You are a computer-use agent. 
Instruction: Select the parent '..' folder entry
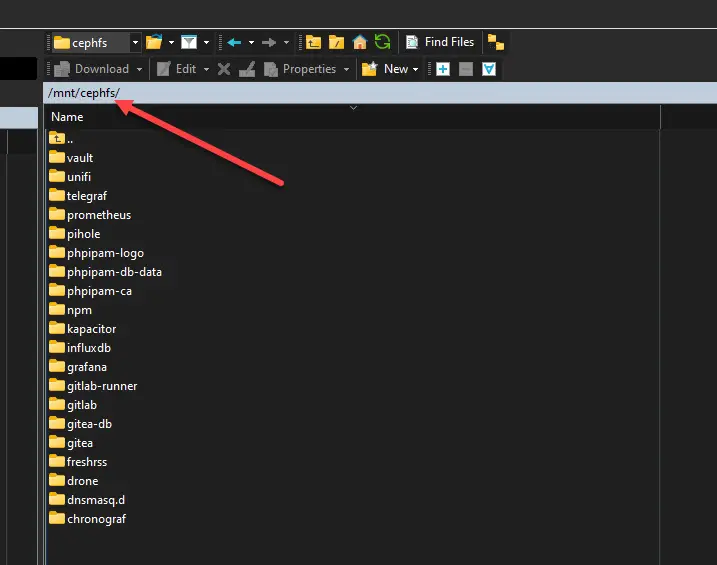(x=61, y=139)
